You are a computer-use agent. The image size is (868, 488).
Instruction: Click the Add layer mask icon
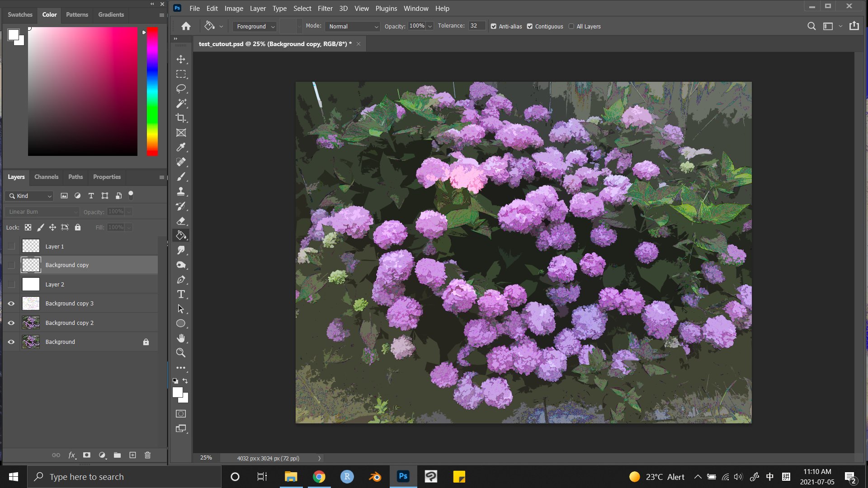(87, 455)
